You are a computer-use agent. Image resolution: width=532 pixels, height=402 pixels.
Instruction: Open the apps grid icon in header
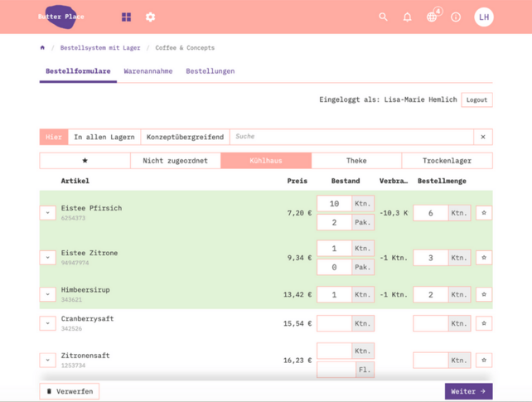pyautogui.click(x=126, y=17)
